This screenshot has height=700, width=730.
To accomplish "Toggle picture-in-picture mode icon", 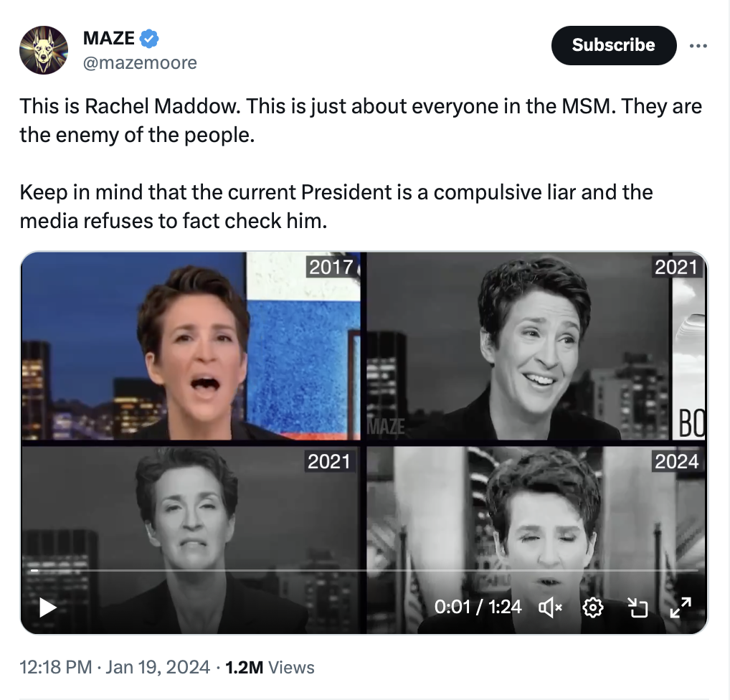I will click(x=637, y=607).
